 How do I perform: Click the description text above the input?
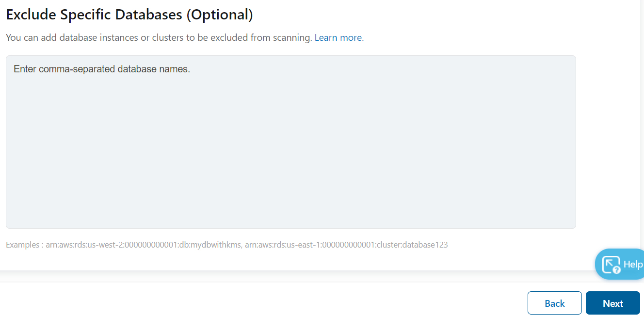pyautogui.click(x=160, y=37)
